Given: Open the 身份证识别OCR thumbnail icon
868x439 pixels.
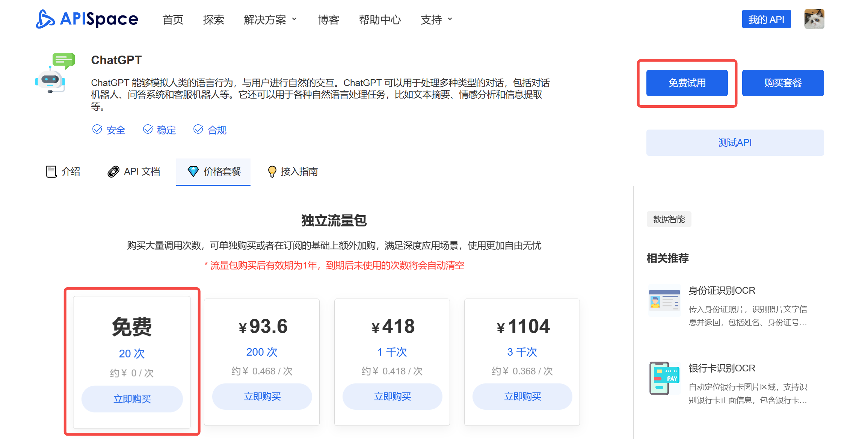Looking at the screenshot, I should click(x=664, y=301).
